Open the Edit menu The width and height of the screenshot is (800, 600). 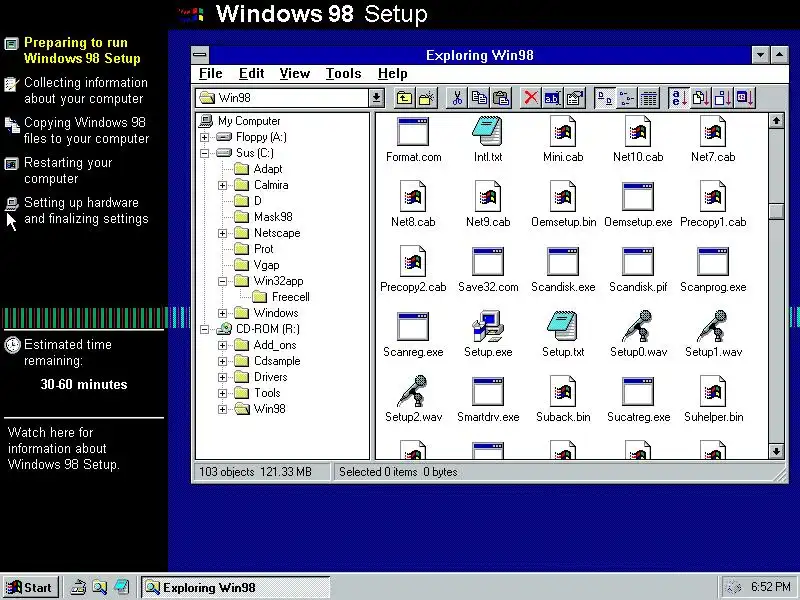click(252, 73)
